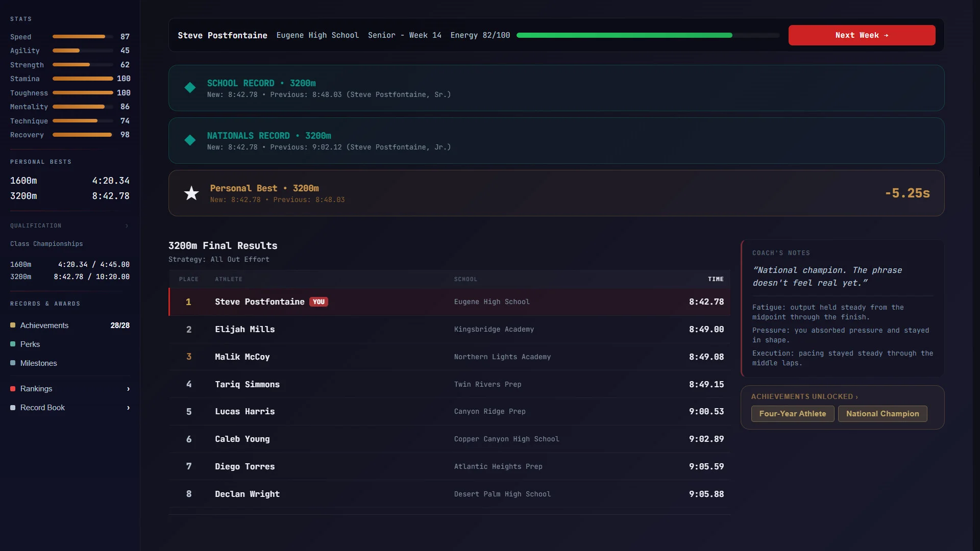Click the Coach's Notes quote text

click(827, 277)
